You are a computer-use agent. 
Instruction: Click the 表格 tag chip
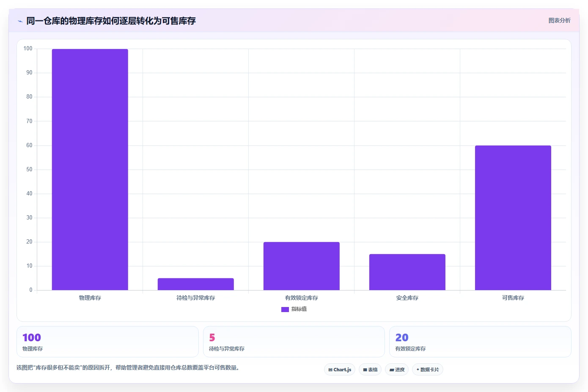click(x=370, y=370)
